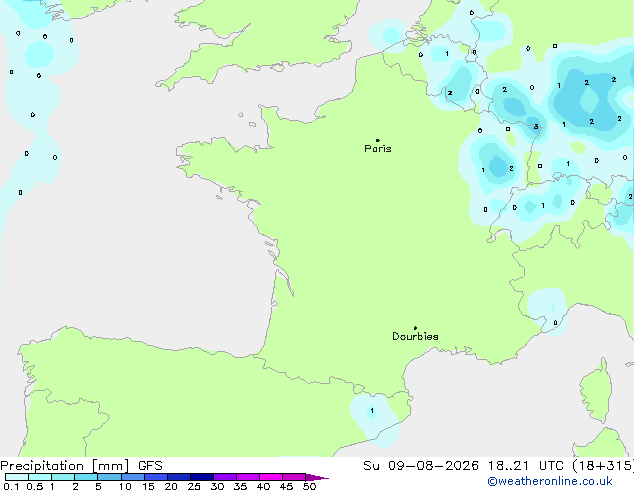Click the 2 mm legend color swatch
This screenshot has height=490, width=634.
click(86, 477)
